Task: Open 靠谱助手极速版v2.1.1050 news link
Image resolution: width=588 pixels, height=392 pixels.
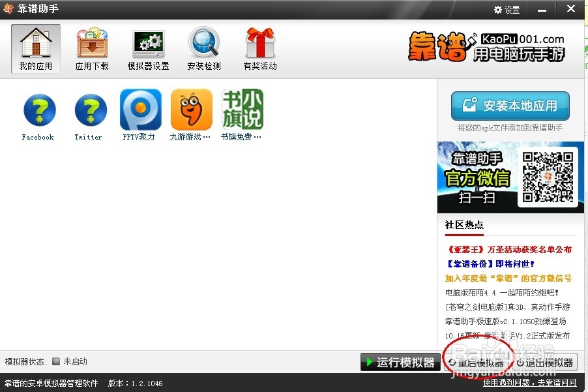Action: (505, 321)
